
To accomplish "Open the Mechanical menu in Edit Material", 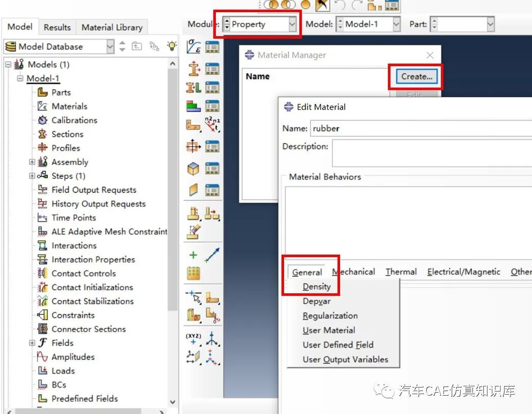I will point(353,272).
